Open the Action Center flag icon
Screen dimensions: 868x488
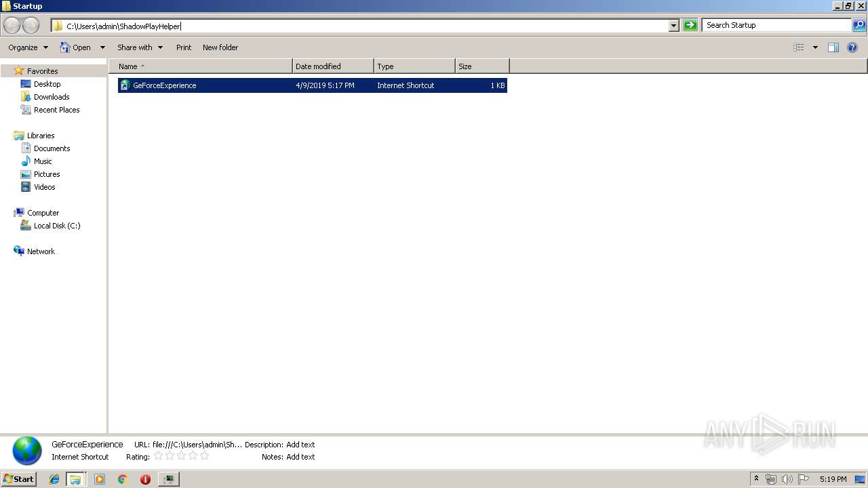(x=804, y=479)
